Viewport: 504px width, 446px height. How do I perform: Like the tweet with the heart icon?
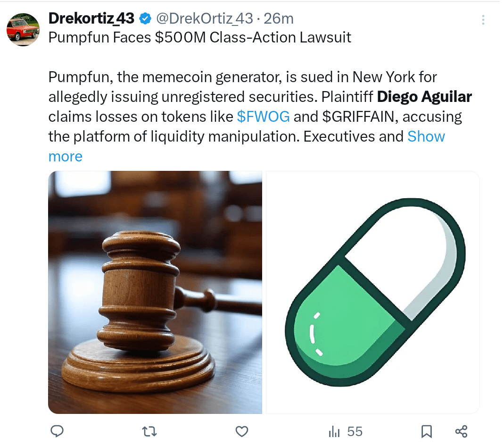click(x=242, y=431)
